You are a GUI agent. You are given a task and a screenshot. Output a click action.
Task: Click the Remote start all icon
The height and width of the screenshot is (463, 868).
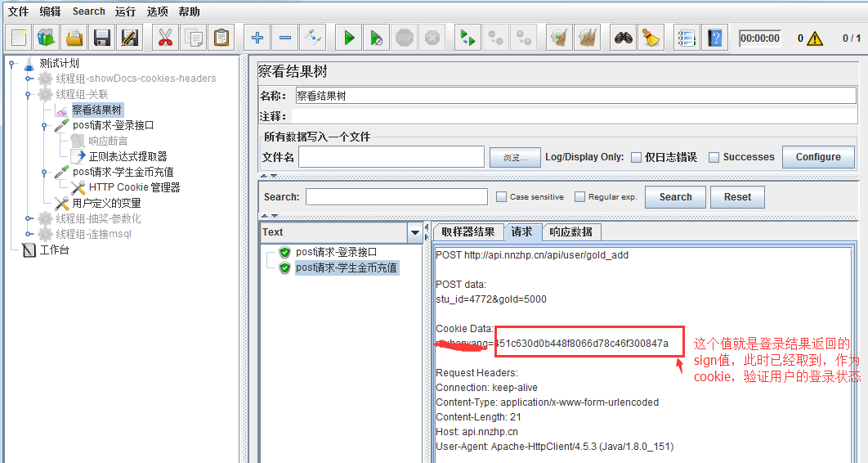pyautogui.click(x=468, y=38)
